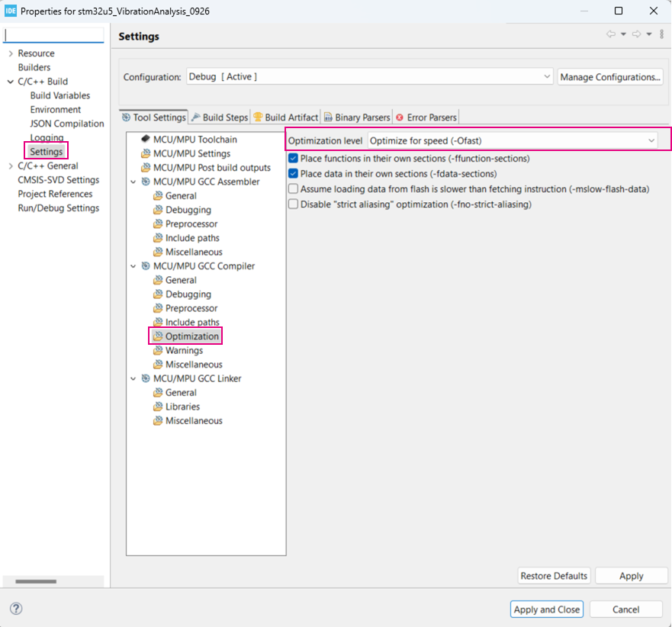Click the Assembler Include paths icon

point(158,238)
